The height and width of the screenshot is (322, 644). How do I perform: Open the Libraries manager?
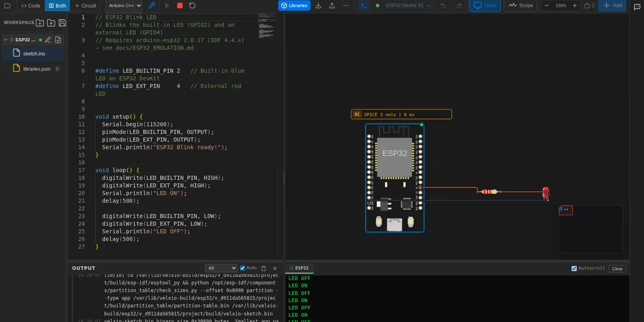point(294,5)
